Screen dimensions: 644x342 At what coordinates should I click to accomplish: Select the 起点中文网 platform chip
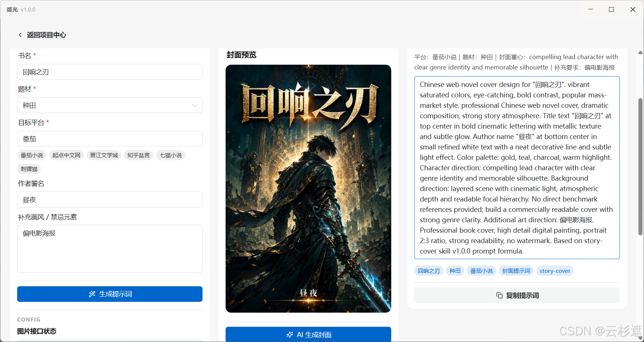pyautogui.click(x=66, y=155)
